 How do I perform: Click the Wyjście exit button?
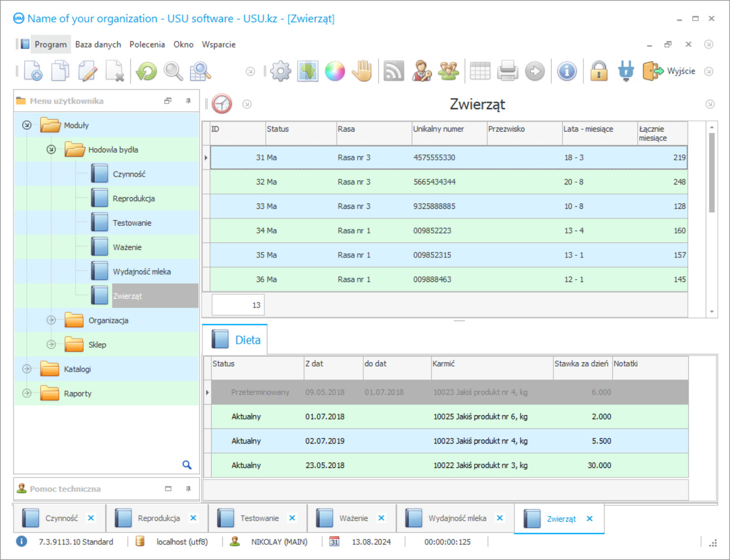(670, 71)
